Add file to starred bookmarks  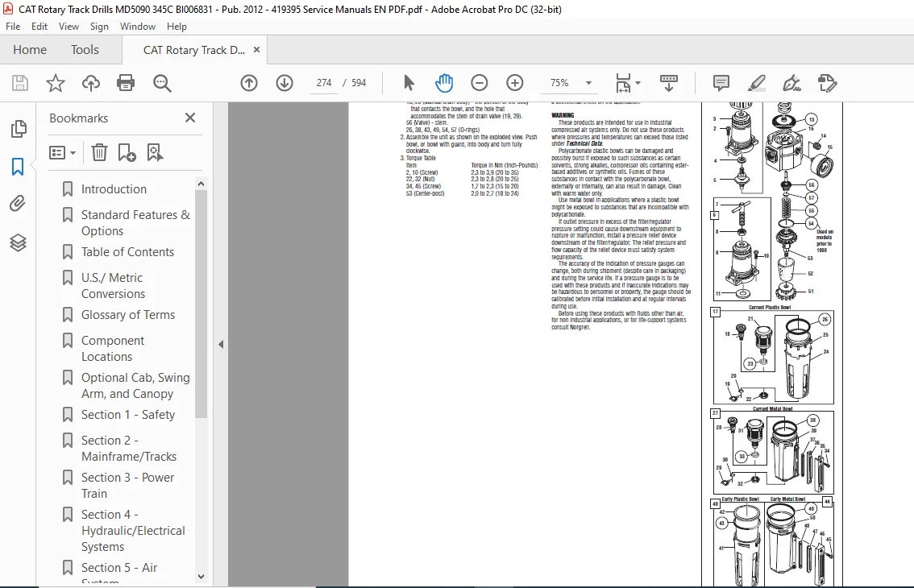56,83
